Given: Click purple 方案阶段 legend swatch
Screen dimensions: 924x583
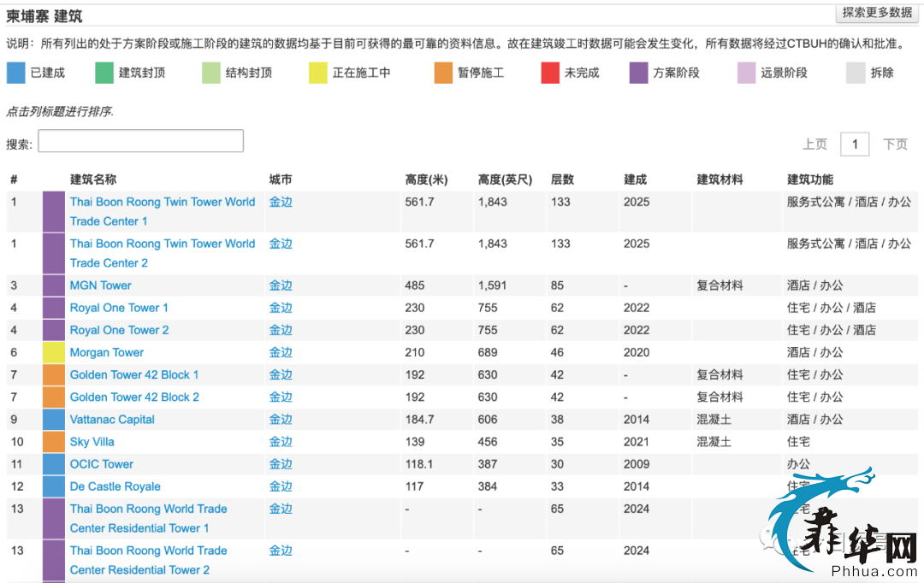Looking at the screenshot, I should coord(639,73).
